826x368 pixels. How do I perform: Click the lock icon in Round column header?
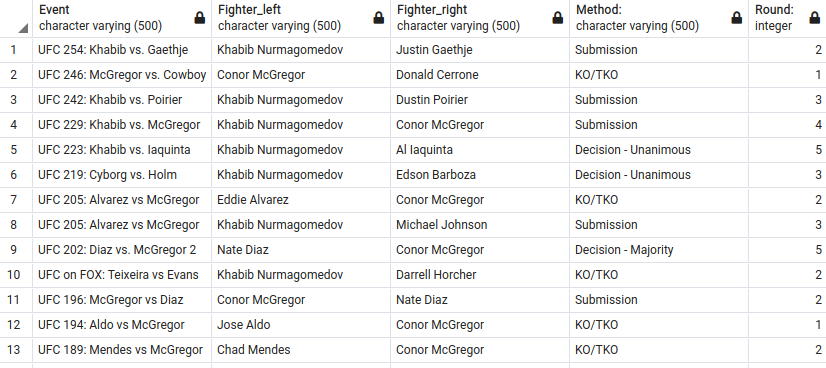coord(814,18)
